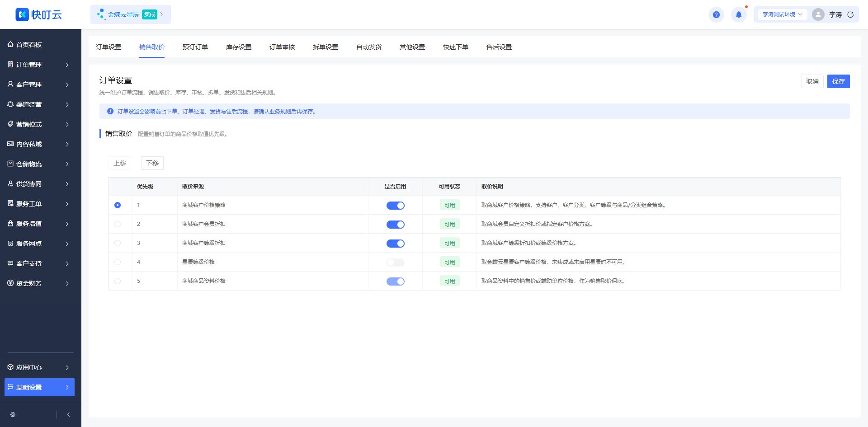
Task: Switch to the 自动发货 tab
Action: click(x=369, y=47)
